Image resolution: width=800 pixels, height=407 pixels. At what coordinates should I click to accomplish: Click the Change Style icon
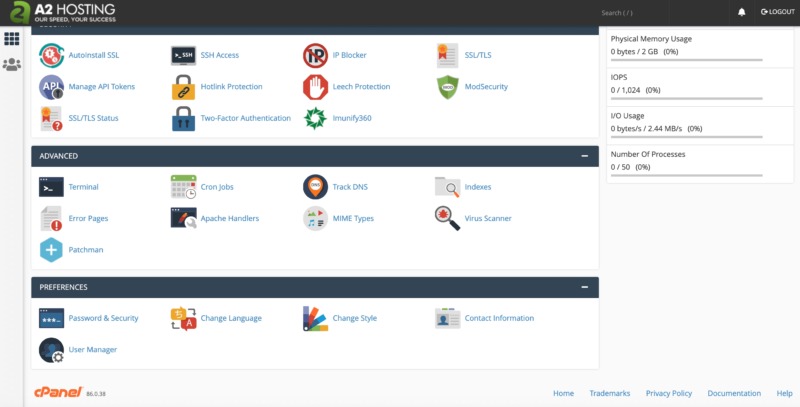coord(315,318)
